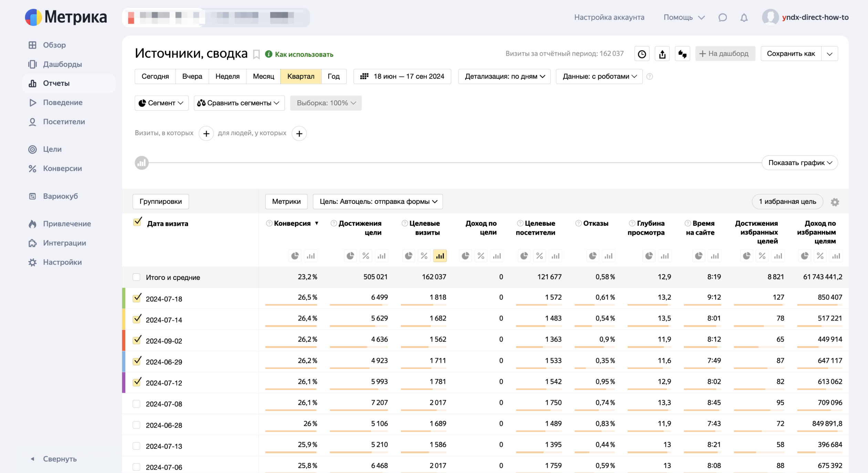The height and width of the screenshot is (473, 868).
Task: Click the Группировки button
Action: (161, 202)
